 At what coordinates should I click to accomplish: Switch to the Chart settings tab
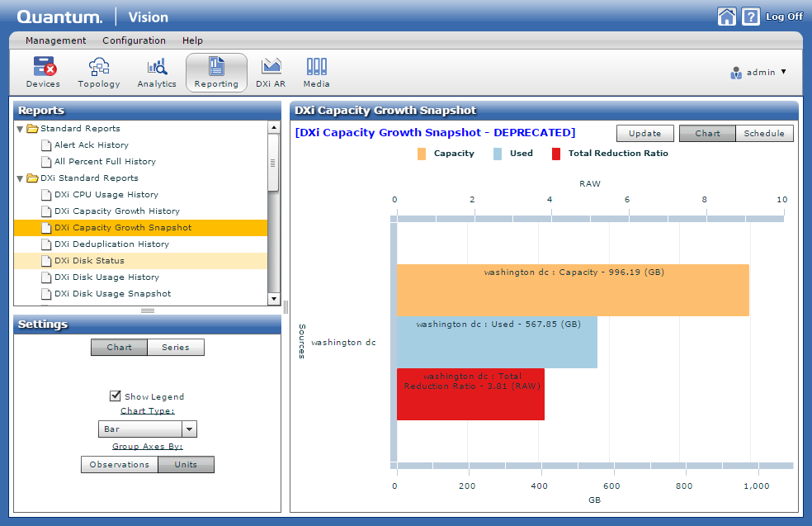[119, 347]
